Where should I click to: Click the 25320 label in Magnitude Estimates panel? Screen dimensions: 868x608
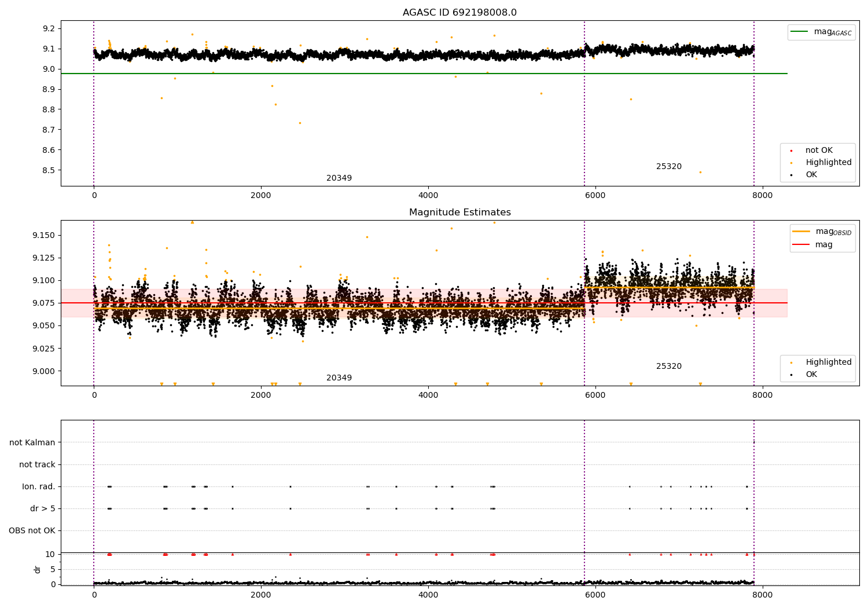point(669,367)
